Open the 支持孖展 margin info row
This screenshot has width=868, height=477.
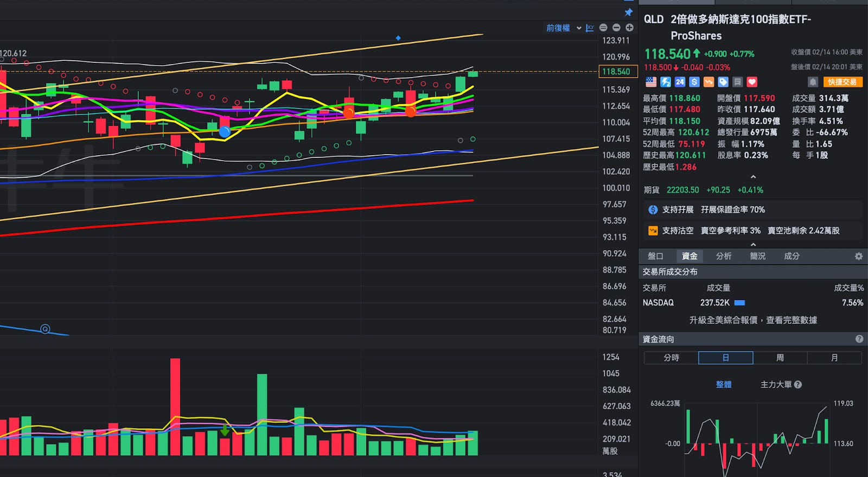coord(753,209)
